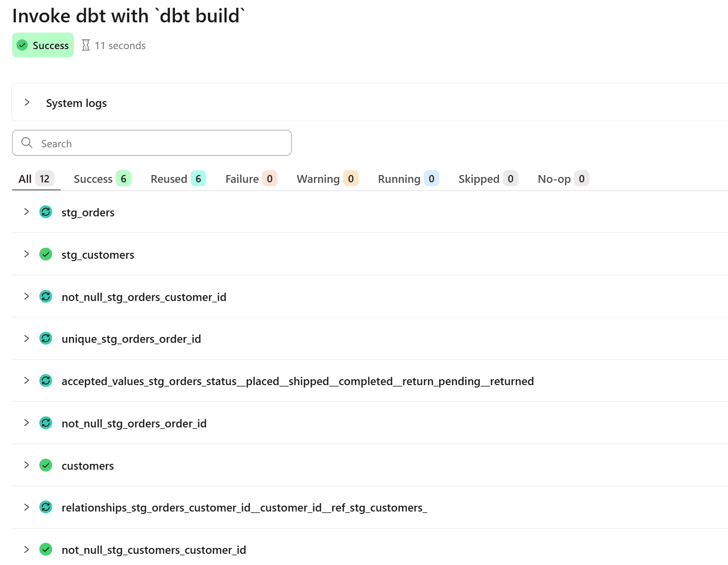This screenshot has width=728, height=565.
Task: Click the reused icon beside relationships_stg_orders_customer_id test
Action: tap(46, 507)
